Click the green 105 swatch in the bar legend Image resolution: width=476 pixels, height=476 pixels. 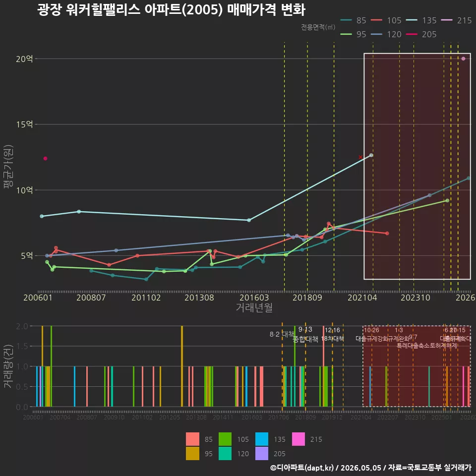(225, 439)
